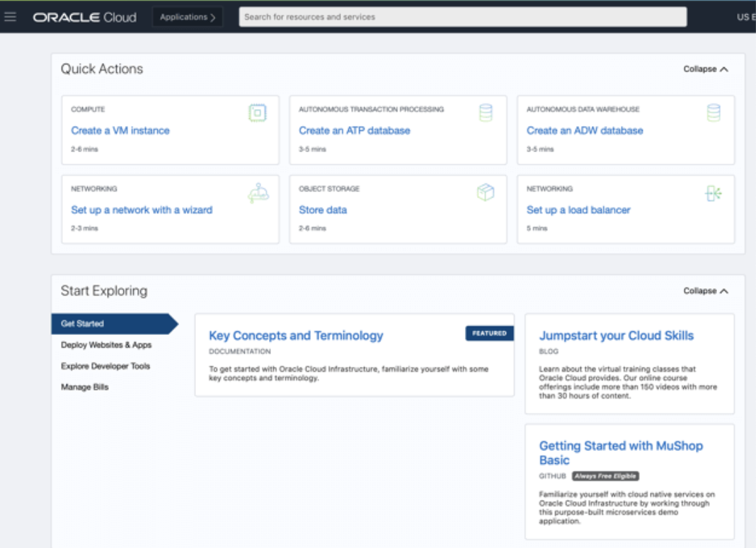Open the US region selector
Image resolution: width=756 pixels, height=548 pixels.
pos(745,17)
